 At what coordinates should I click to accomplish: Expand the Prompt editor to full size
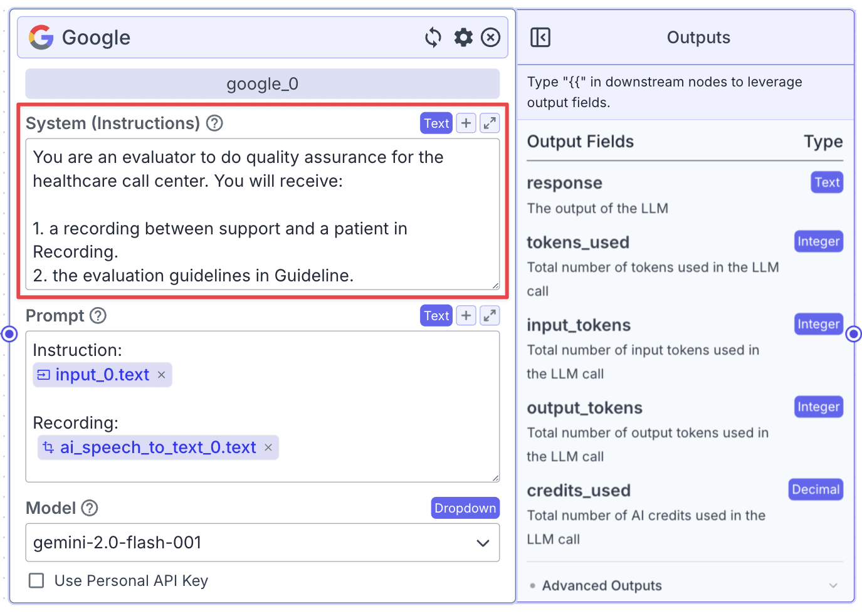tap(490, 316)
